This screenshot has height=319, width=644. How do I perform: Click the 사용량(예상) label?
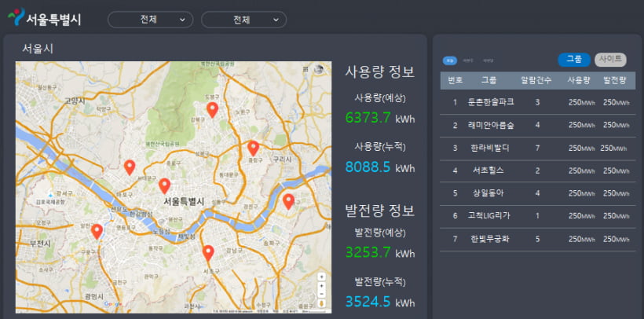[x=380, y=98]
